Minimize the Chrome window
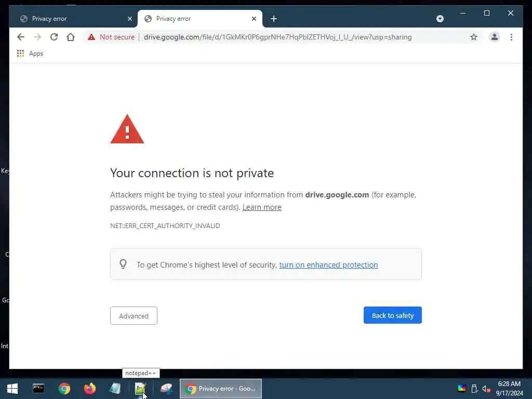The height and width of the screenshot is (399, 532). coord(463,13)
